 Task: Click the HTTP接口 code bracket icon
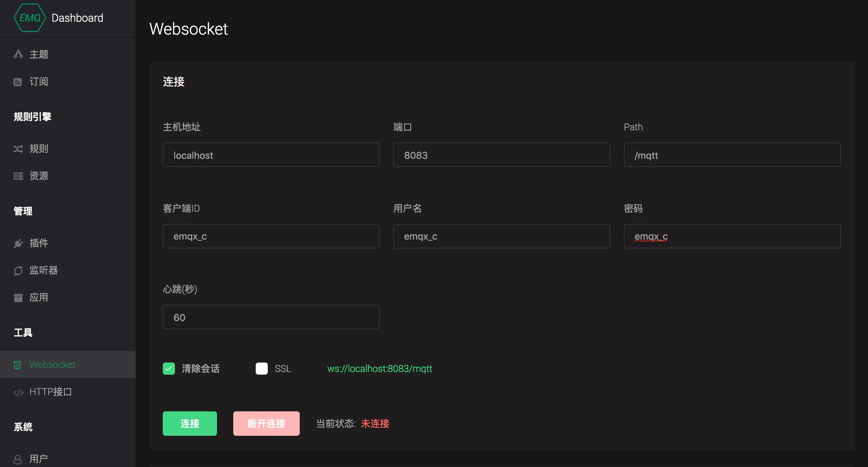click(x=18, y=392)
